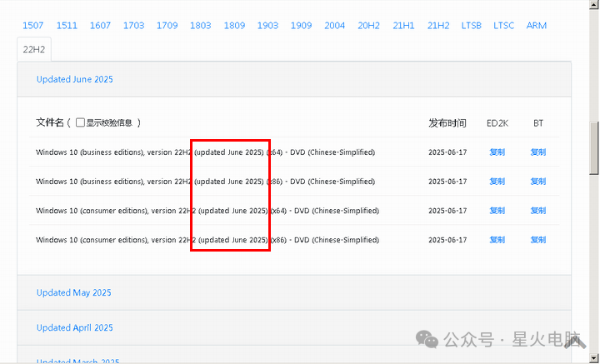Click release date of business editions x64 row

[447, 152]
